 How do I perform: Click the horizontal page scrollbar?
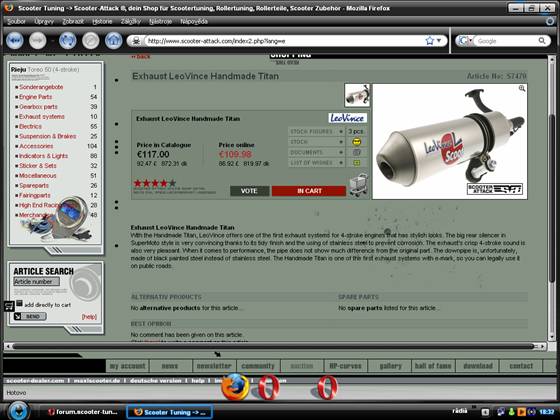(275, 346)
